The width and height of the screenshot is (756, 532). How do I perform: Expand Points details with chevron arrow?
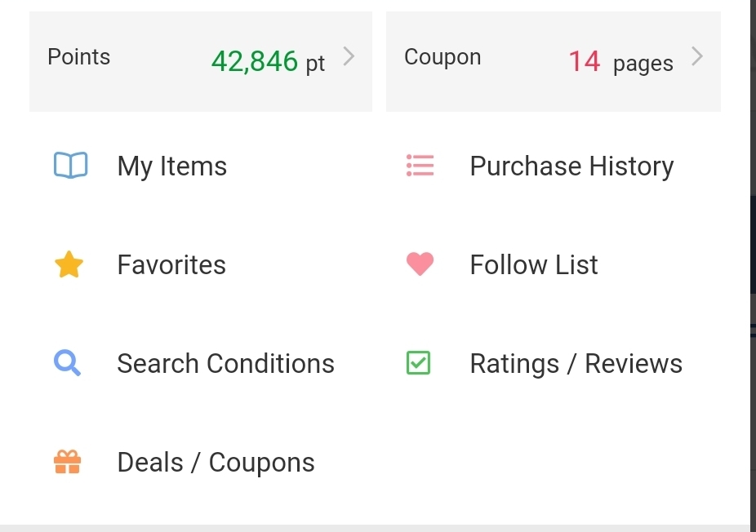click(x=349, y=56)
